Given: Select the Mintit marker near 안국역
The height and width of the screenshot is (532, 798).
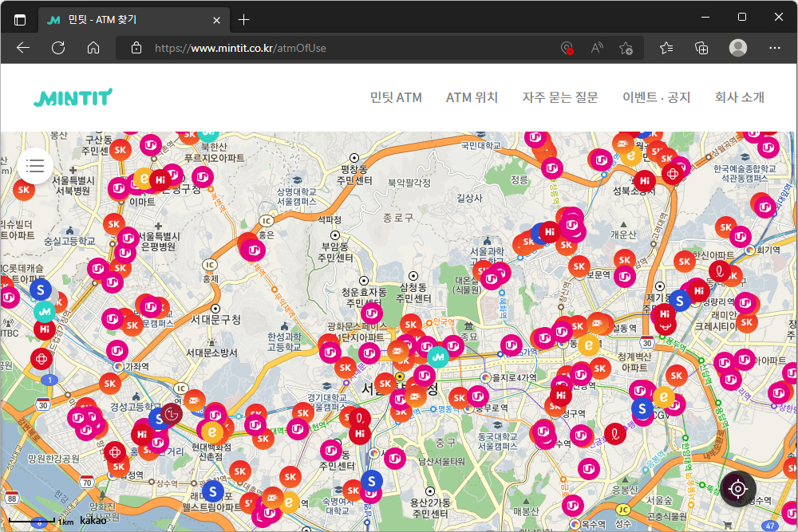Looking at the screenshot, I should [437, 357].
